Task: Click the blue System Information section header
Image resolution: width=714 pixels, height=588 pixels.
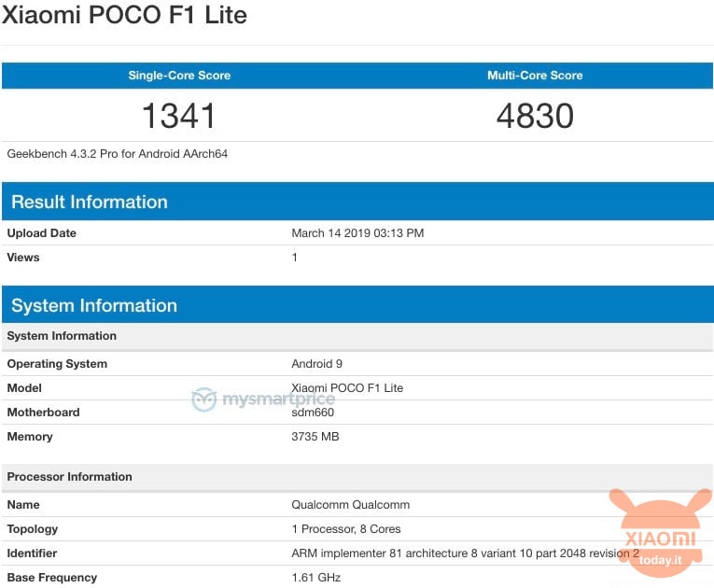Action: point(357,304)
